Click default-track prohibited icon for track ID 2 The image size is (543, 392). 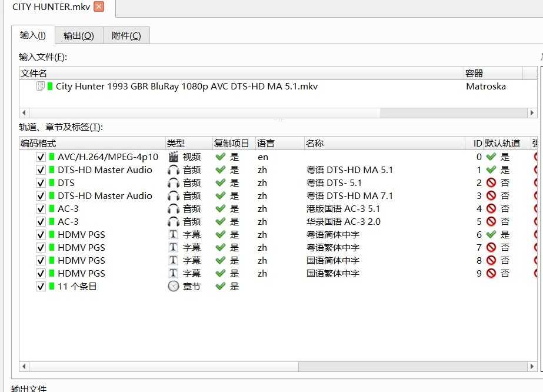[491, 182]
